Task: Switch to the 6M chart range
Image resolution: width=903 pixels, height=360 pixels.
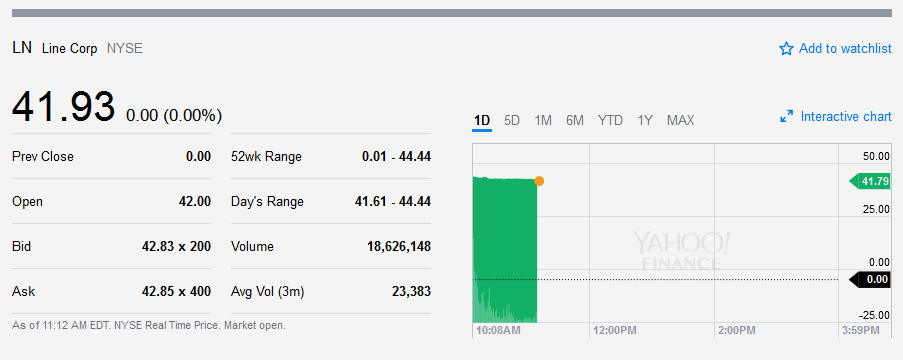Action: pyautogui.click(x=575, y=120)
